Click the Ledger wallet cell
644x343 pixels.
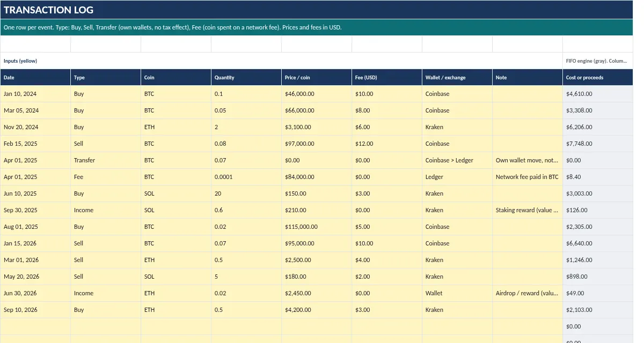pos(457,177)
